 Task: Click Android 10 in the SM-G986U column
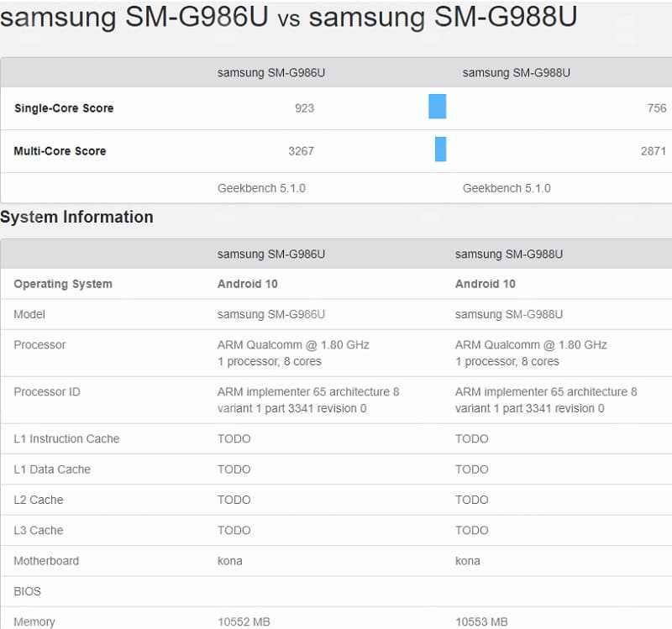click(x=247, y=284)
